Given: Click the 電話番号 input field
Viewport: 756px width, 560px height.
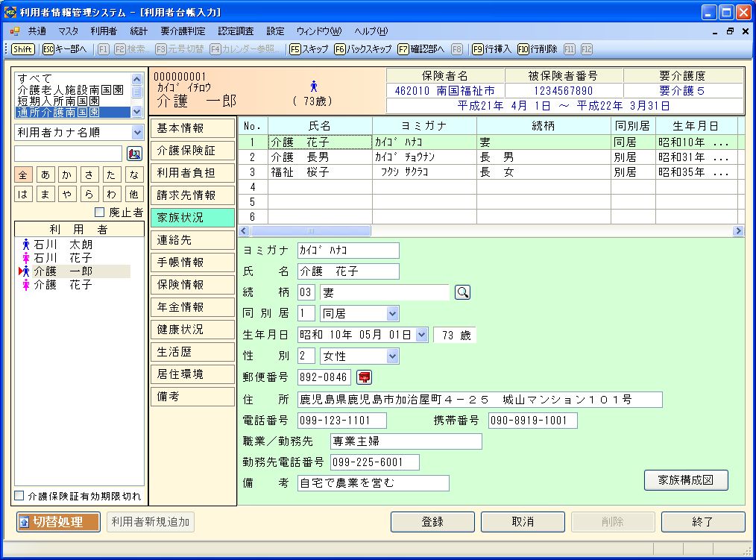Looking at the screenshot, I should click(x=342, y=421).
